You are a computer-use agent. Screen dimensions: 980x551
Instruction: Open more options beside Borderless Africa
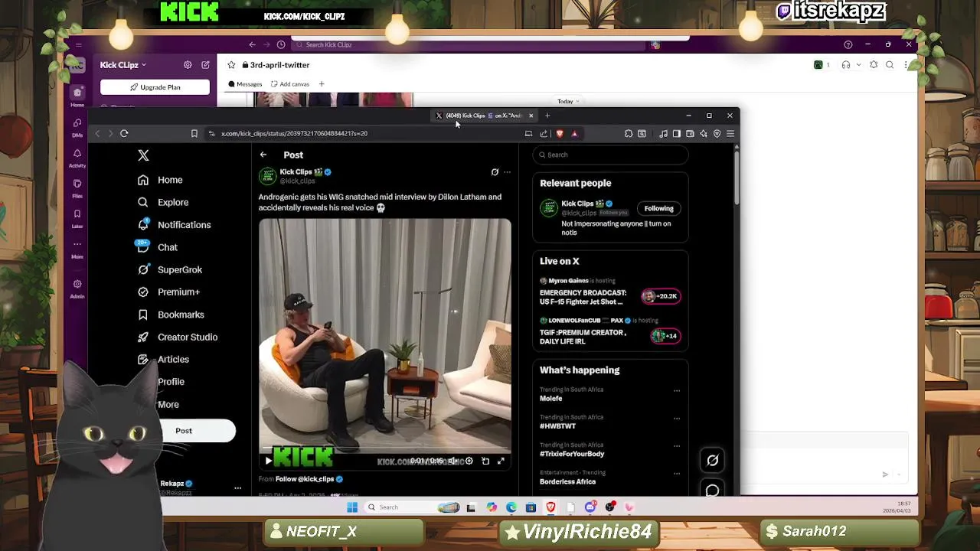[677, 474]
